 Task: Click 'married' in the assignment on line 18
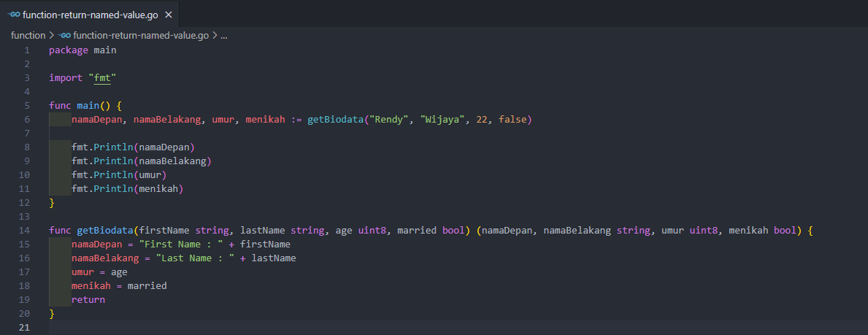147,285
